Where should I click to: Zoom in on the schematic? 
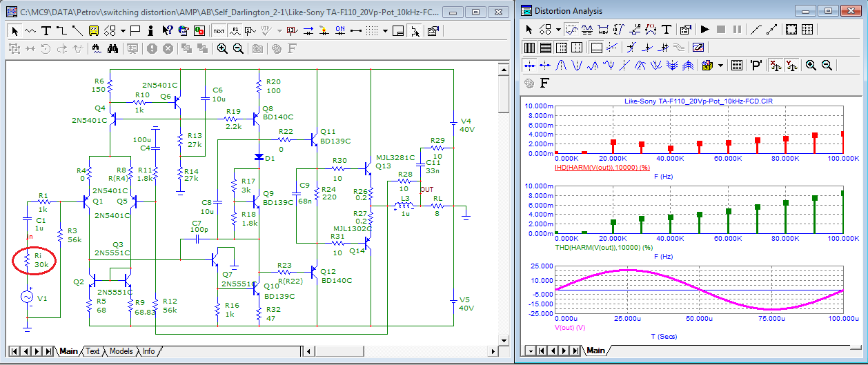[x=222, y=48]
